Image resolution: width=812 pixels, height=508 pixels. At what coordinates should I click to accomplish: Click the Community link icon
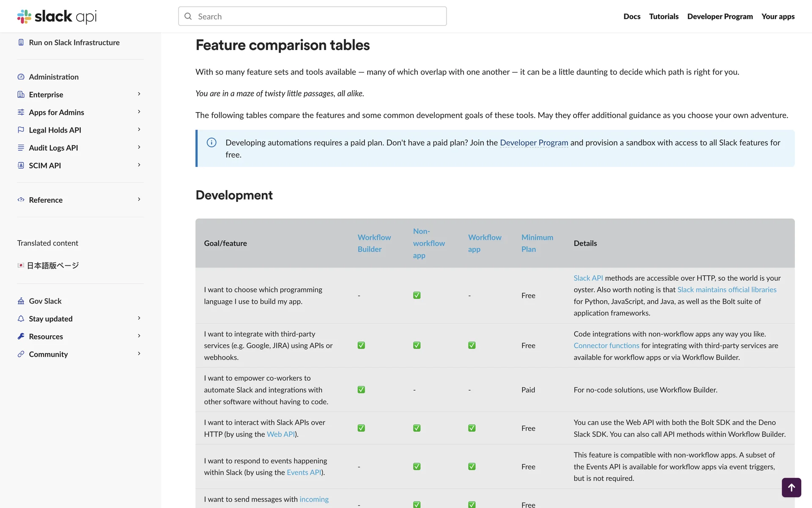point(21,354)
